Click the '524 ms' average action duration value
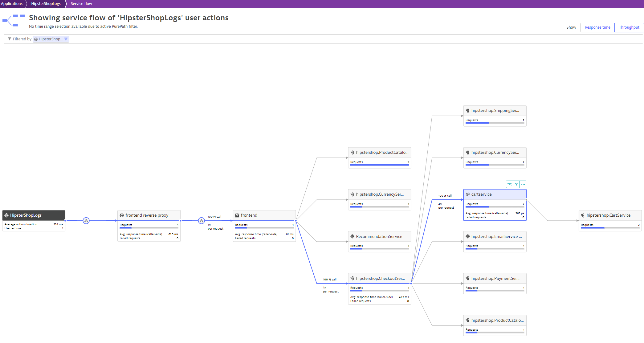The height and width of the screenshot is (343, 644). tap(58, 224)
